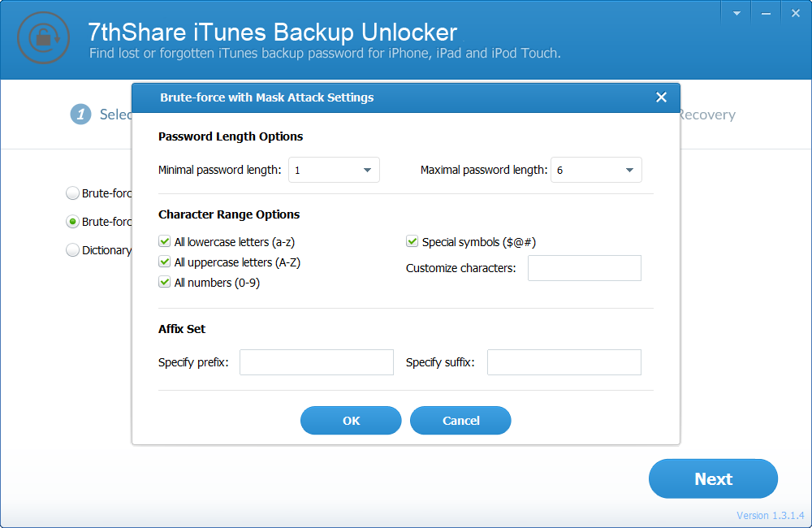
Task: Select the Dictionary attack radio button
Action: coord(72,250)
